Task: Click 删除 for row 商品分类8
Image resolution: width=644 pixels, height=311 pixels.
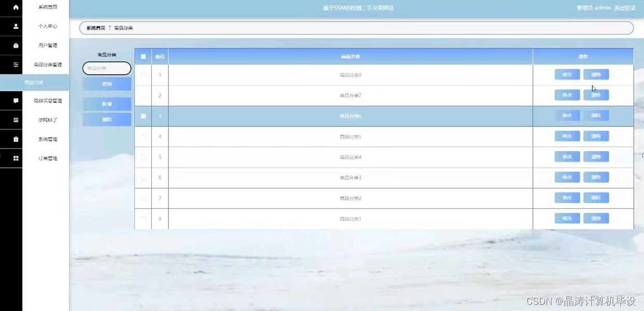Action: pyautogui.click(x=596, y=75)
